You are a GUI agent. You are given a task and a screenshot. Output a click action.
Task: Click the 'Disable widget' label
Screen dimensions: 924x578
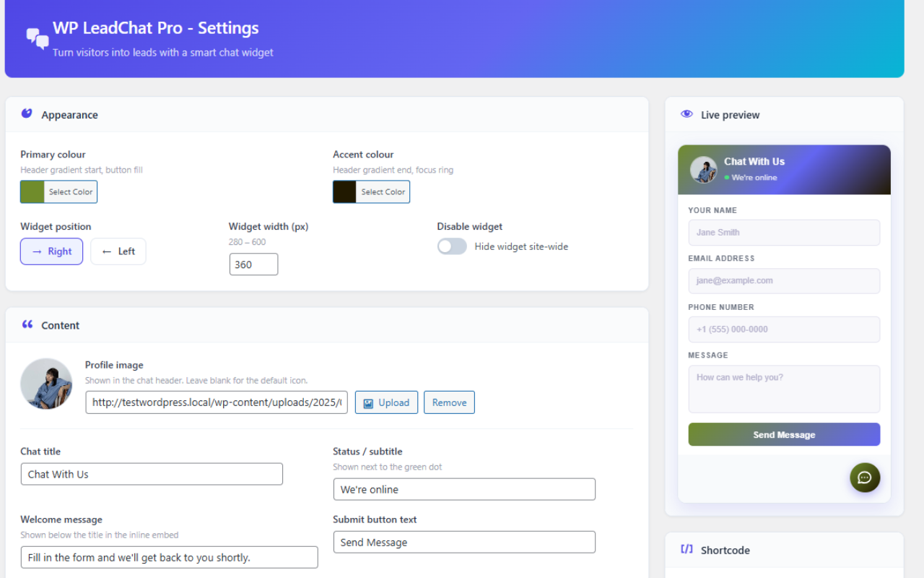[x=469, y=226]
